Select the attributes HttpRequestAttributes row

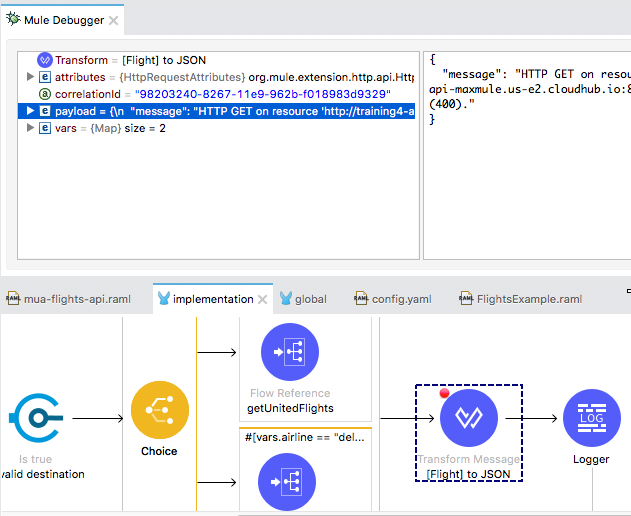click(217, 77)
